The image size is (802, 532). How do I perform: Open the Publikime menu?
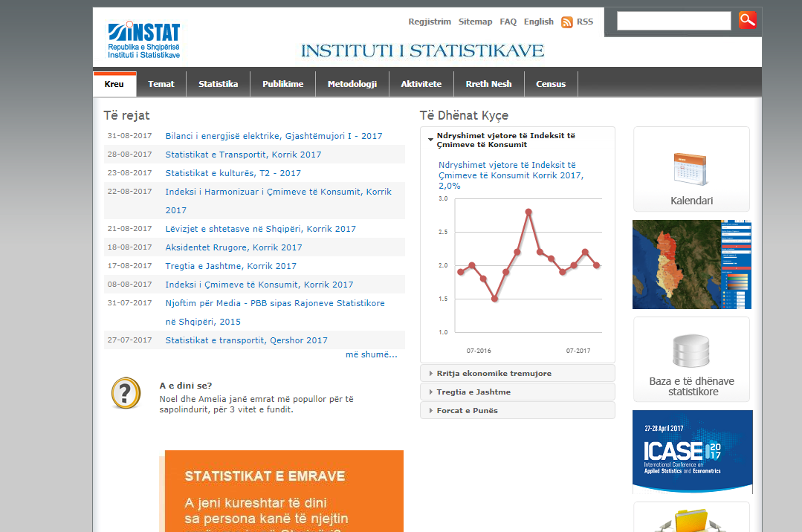click(283, 84)
